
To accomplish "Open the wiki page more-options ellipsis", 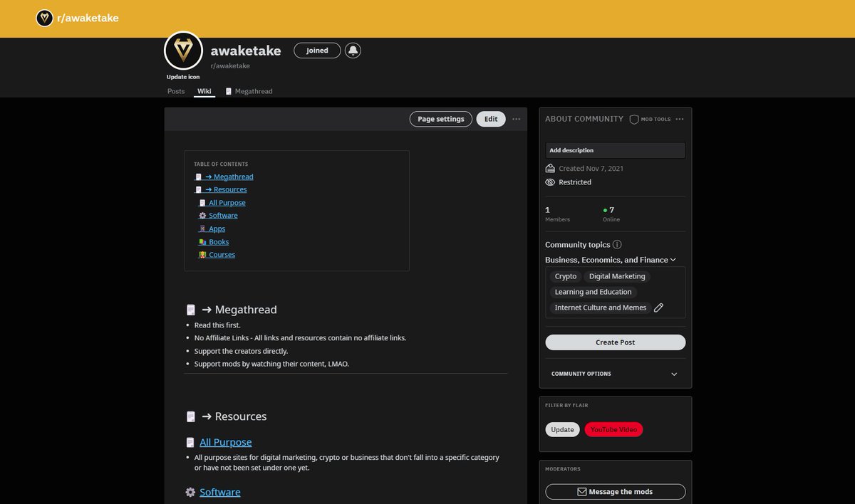I will pyautogui.click(x=516, y=119).
